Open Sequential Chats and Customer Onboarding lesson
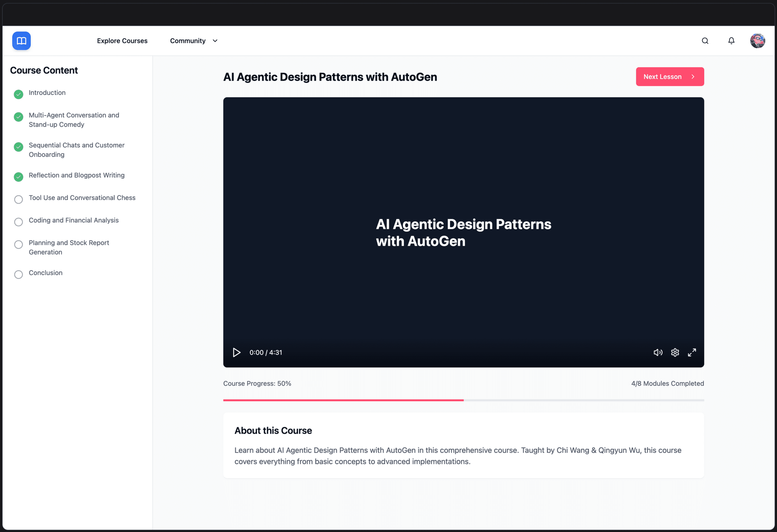Screen dimensions: 777x532 coord(77,150)
